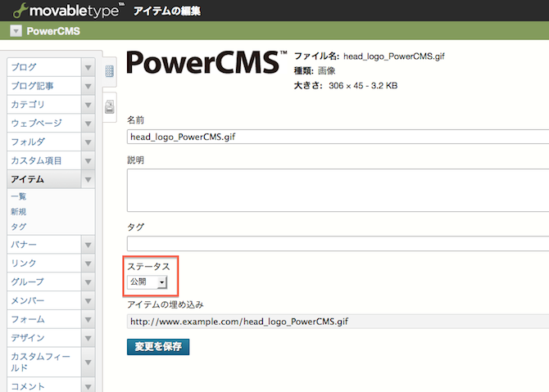Open the リンク menu
The height and width of the screenshot is (392, 549).
44,263
